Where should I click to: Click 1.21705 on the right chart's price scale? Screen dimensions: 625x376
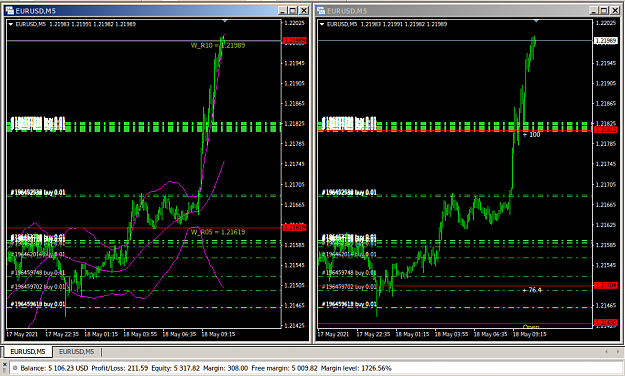pyautogui.click(x=606, y=185)
